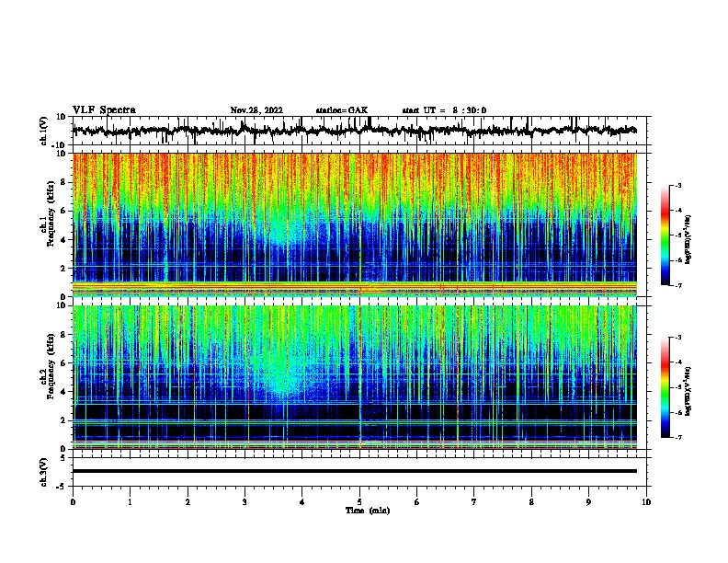728x563 pixels.
Task: Click the ch.2 spectrogram 6 kHz tick label
Action: tap(63, 363)
